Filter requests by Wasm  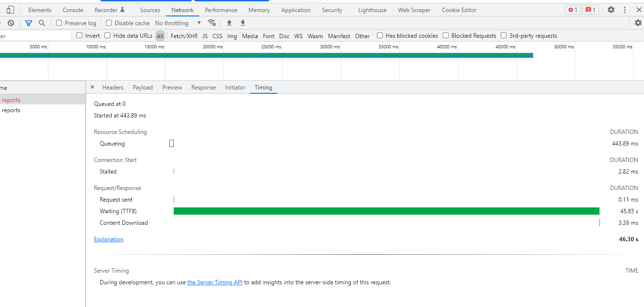coord(315,36)
